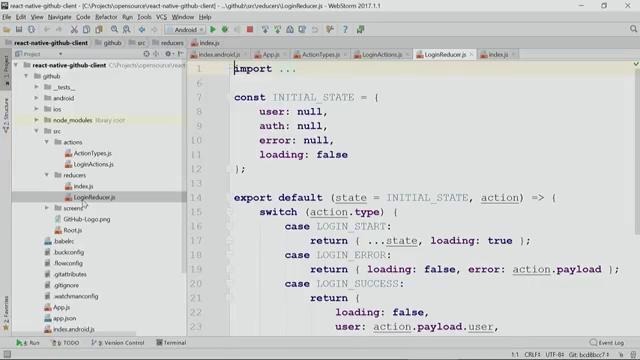Open the Refactor menu
Image resolution: width=640 pixels, height=360 pixels.
tap(106, 17)
